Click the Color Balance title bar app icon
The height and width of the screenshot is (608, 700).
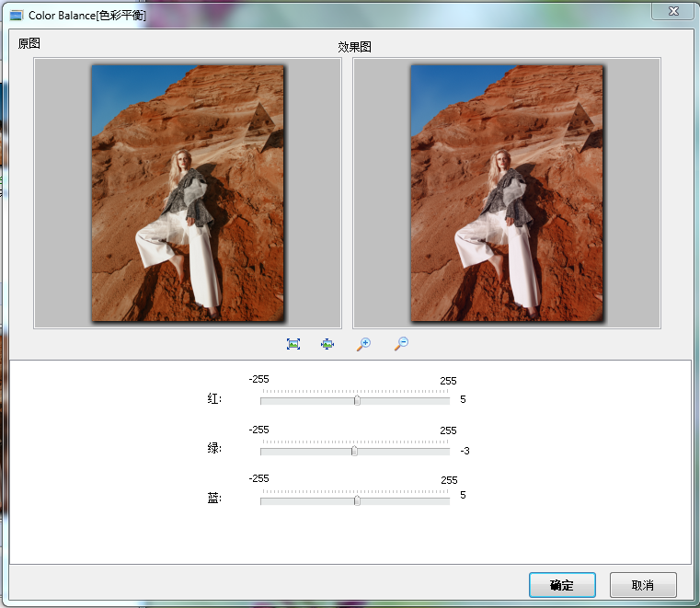17,16
